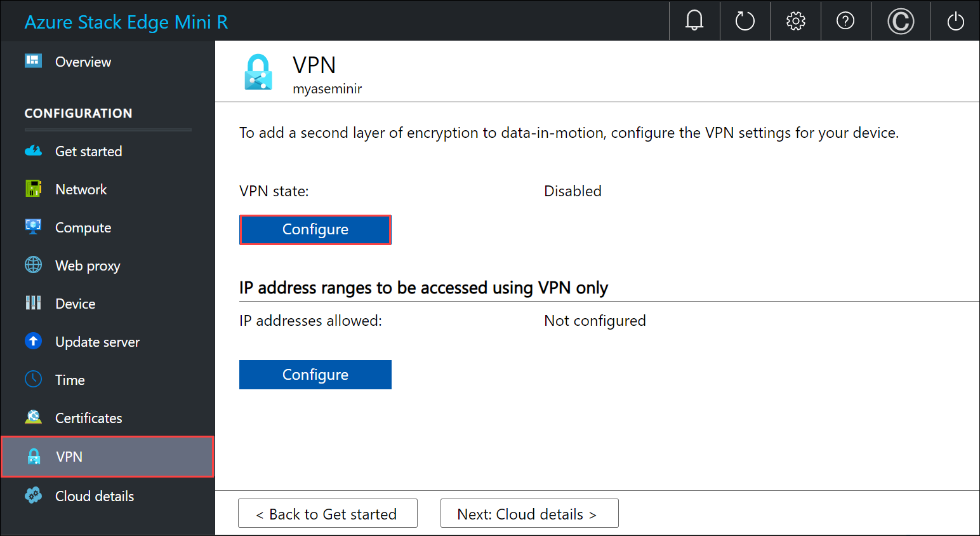This screenshot has height=536, width=980.
Task: Click Next: Cloud details button
Action: 529,513
